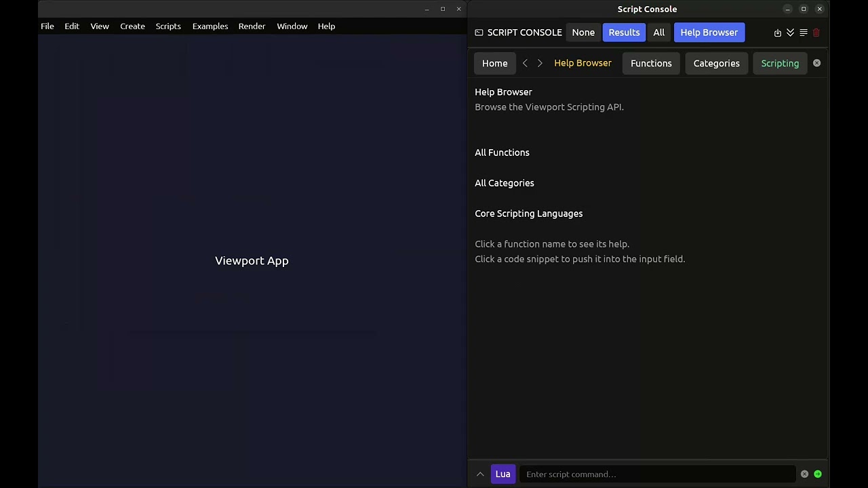The width and height of the screenshot is (868, 488).
Task: Set the console filter to All
Action: tap(658, 33)
